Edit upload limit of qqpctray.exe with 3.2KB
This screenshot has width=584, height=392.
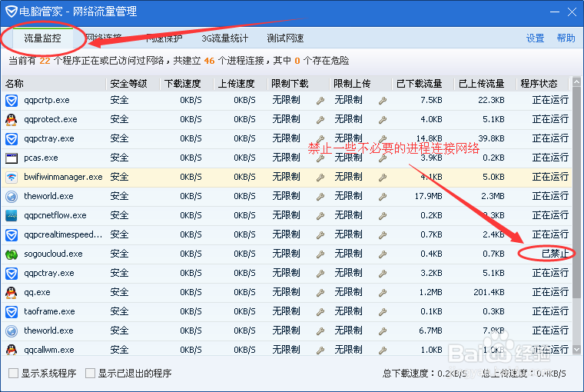[x=383, y=274]
